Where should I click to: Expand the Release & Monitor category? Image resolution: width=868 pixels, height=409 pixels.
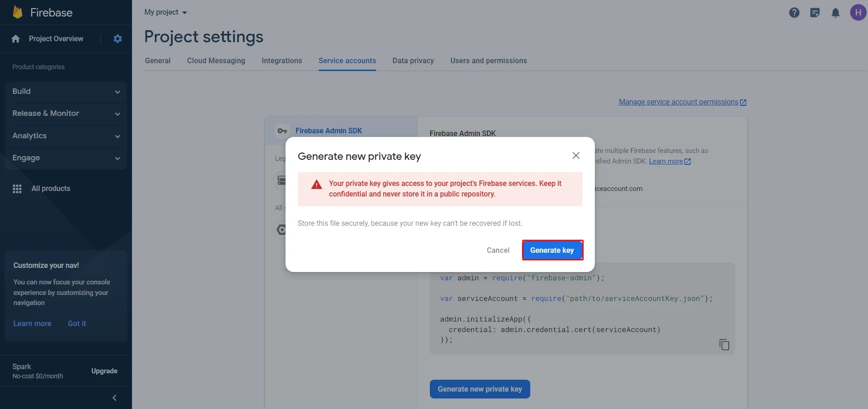point(66,114)
